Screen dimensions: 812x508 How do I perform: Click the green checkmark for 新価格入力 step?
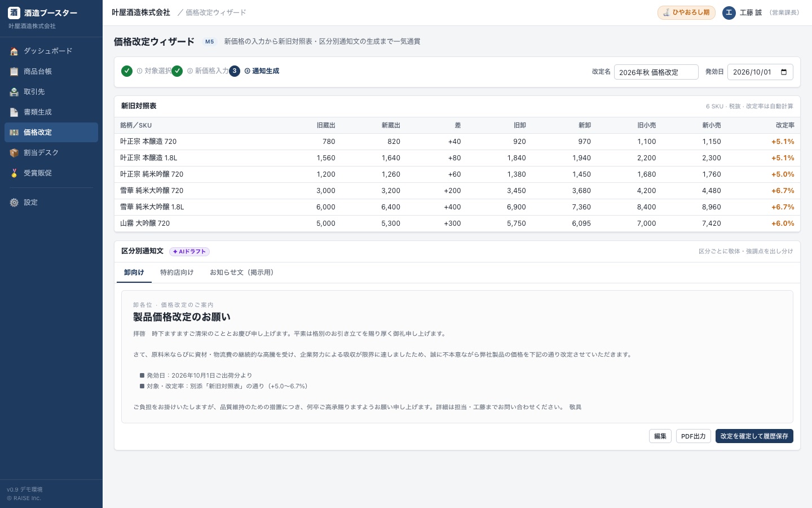(177, 71)
